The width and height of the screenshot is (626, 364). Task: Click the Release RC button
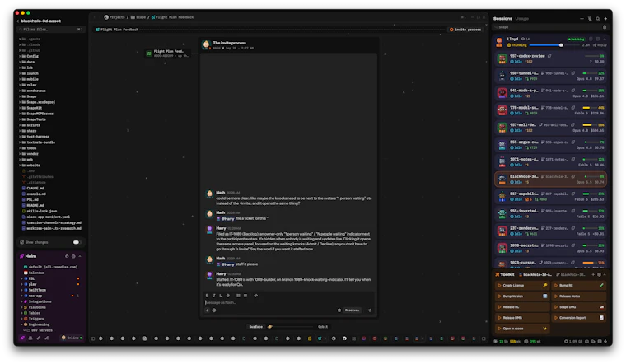click(x=522, y=307)
